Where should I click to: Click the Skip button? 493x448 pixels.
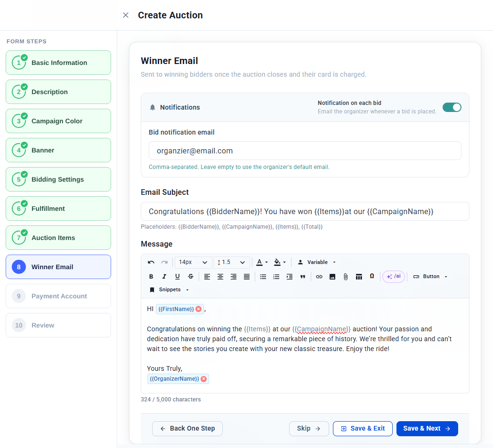309,429
